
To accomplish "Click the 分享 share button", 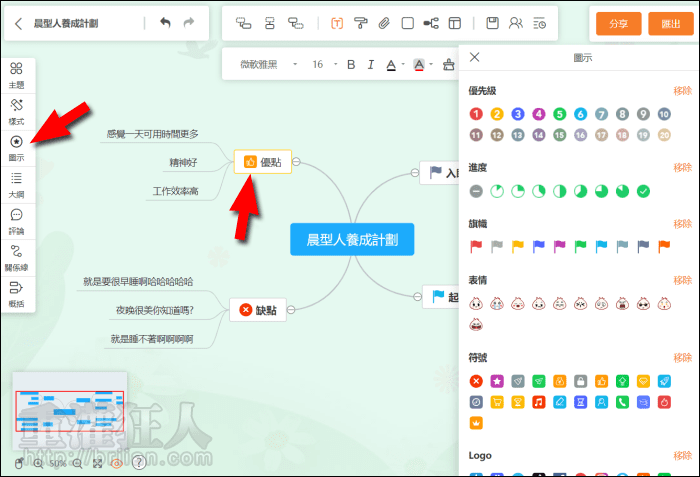I will coord(618,24).
